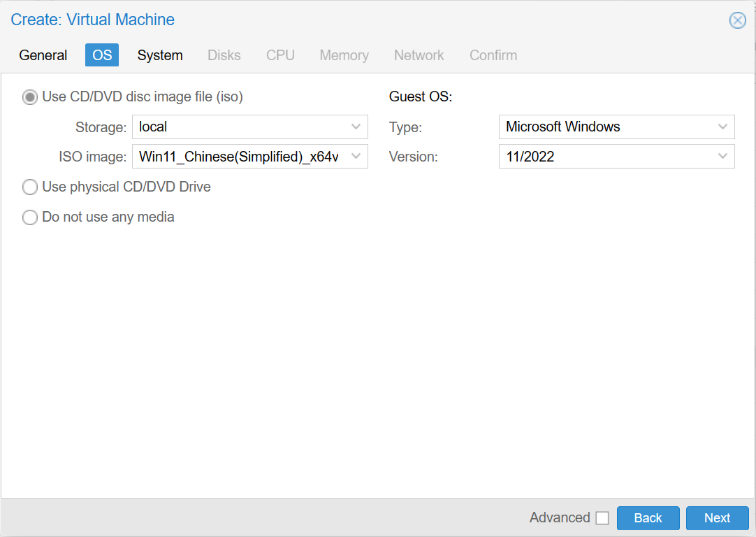Click the Type: label

pos(405,127)
